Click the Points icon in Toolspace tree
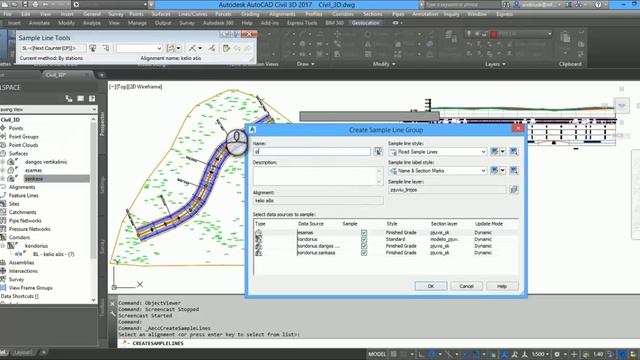The image size is (640, 360). pyautogui.click(x=3, y=128)
